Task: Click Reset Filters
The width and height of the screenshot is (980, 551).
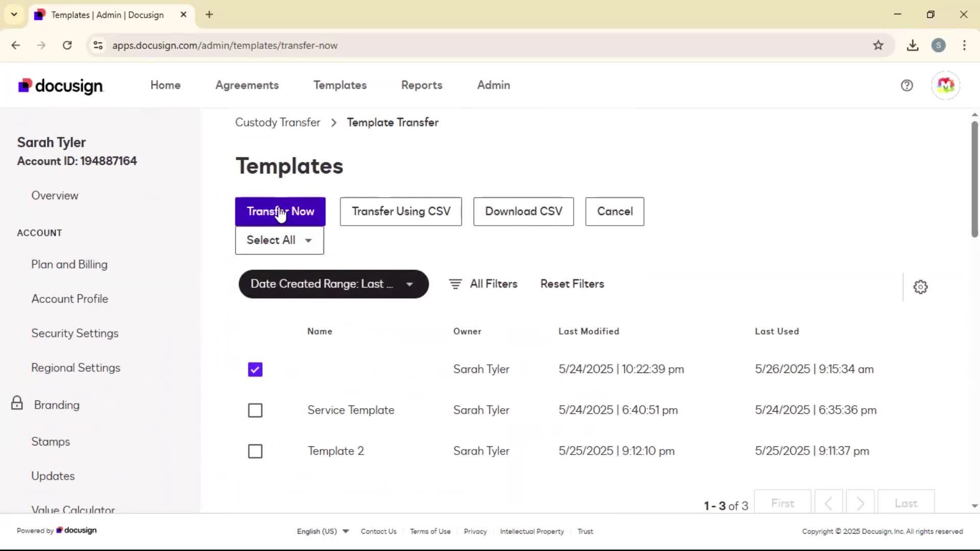Action: coord(572,284)
